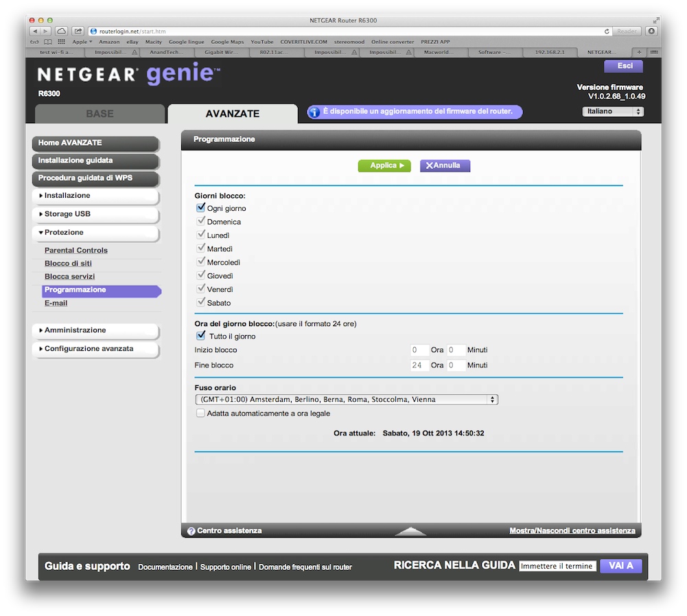Viewport: 687px width, 616px height.
Task: Enter fullscreen with top-right arrows icon
Action: [x=656, y=20]
